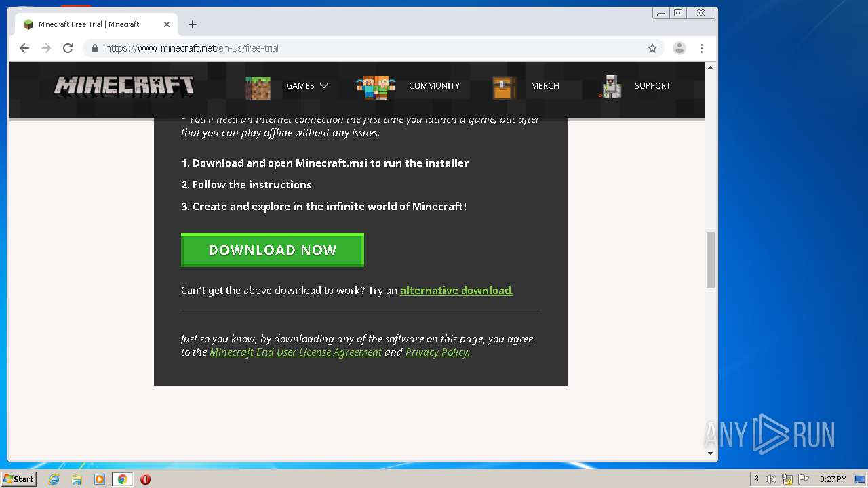868x488 pixels.
Task: Open Minecraft End User License Agreement link
Action: click(296, 352)
